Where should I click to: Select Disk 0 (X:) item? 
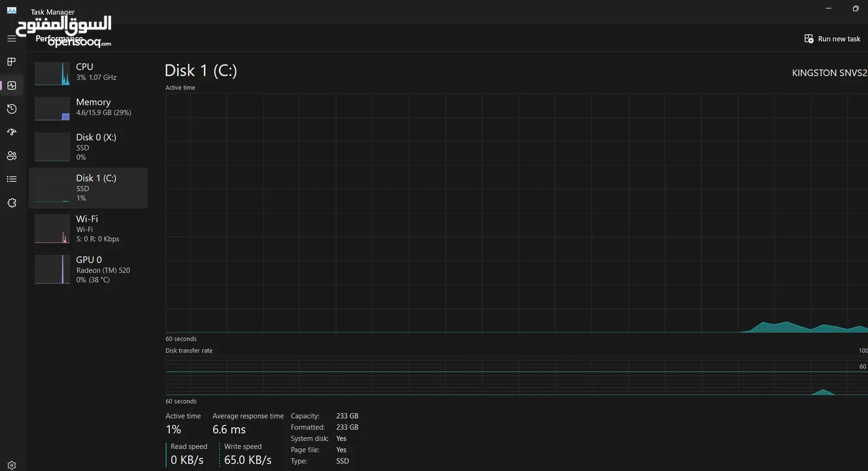tap(88, 147)
